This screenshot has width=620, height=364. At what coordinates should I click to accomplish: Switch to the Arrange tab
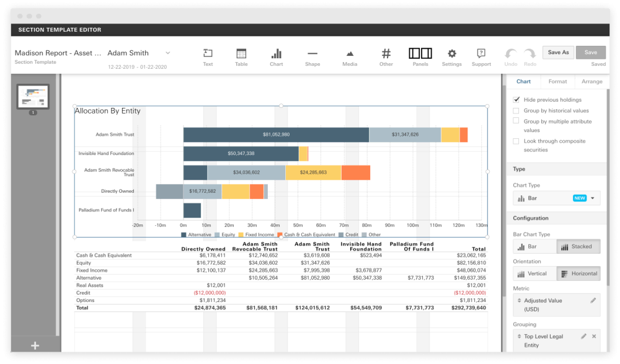pyautogui.click(x=591, y=81)
